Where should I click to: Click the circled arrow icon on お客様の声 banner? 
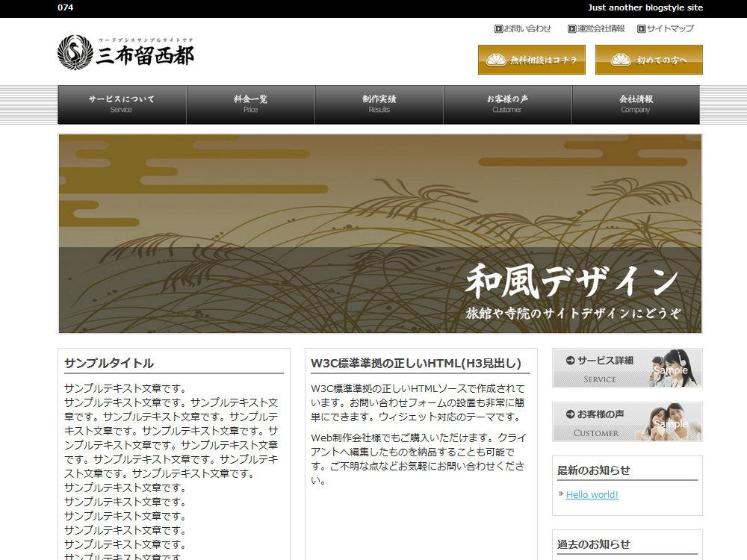570,414
